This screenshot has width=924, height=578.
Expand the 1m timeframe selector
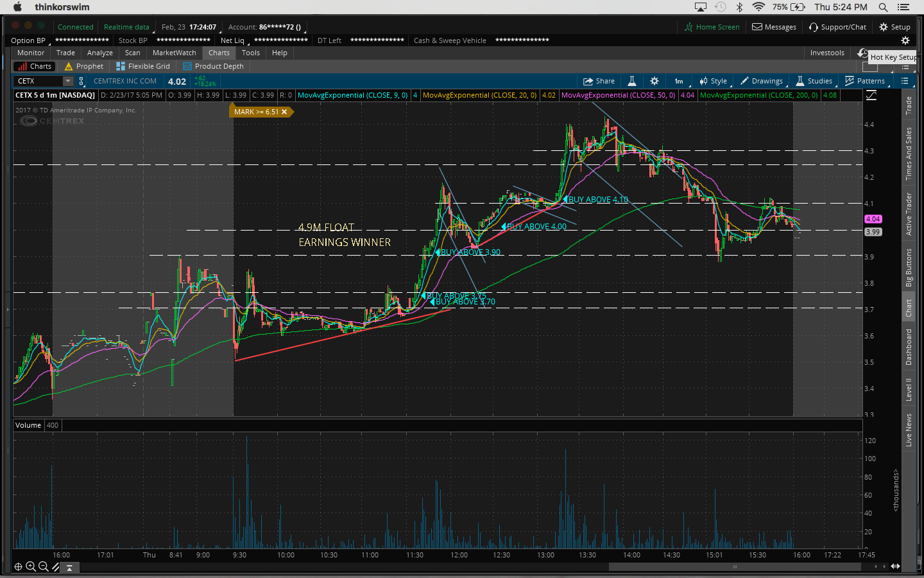tap(679, 81)
